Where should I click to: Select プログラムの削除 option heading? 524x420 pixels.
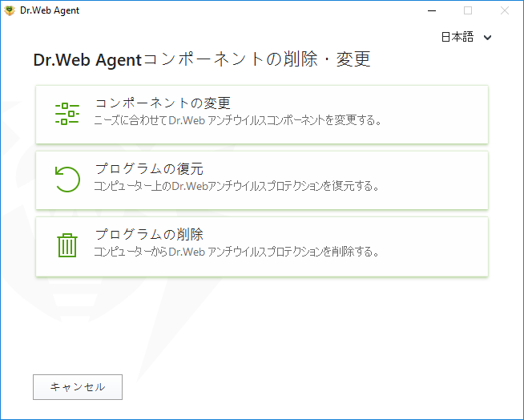[x=149, y=234]
